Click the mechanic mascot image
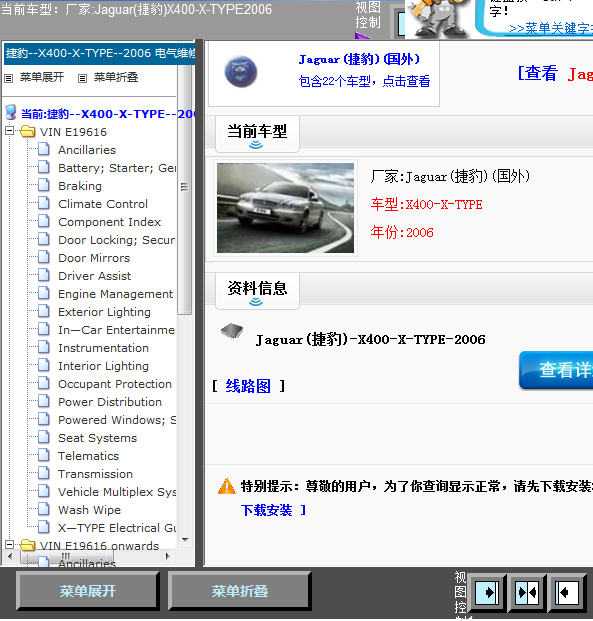Screen dimensions: 593x621 coord(438,18)
